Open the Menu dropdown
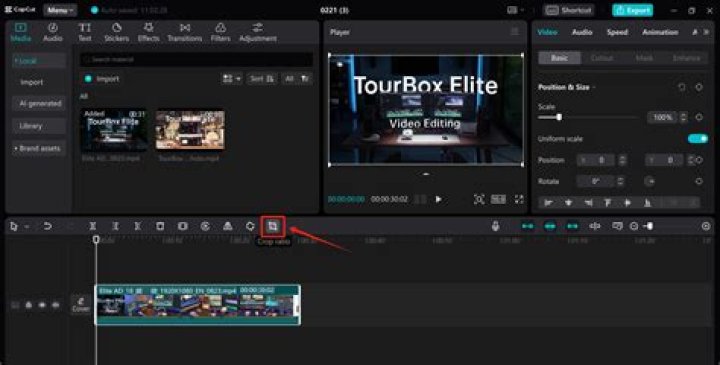Image resolution: width=720 pixels, height=365 pixels. click(x=60, y=10)
